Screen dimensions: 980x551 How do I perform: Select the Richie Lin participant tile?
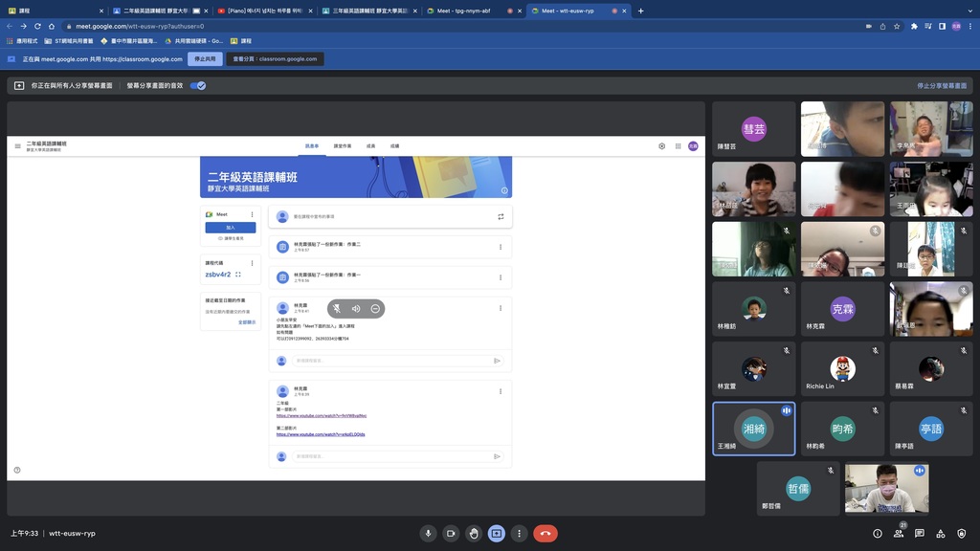pos(842,368)
